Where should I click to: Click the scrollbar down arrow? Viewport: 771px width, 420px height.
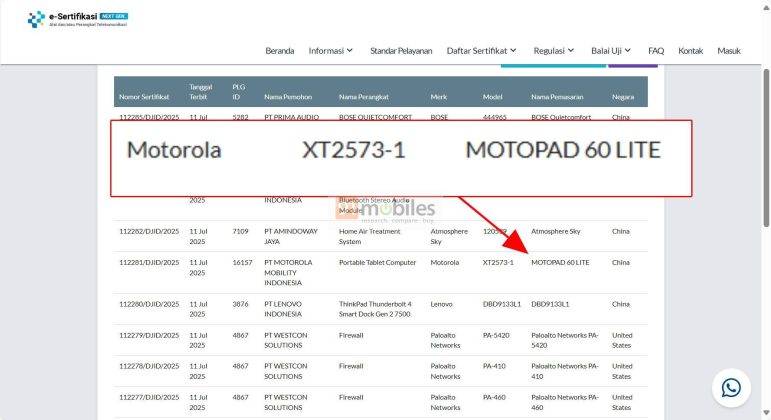[766, 413]
